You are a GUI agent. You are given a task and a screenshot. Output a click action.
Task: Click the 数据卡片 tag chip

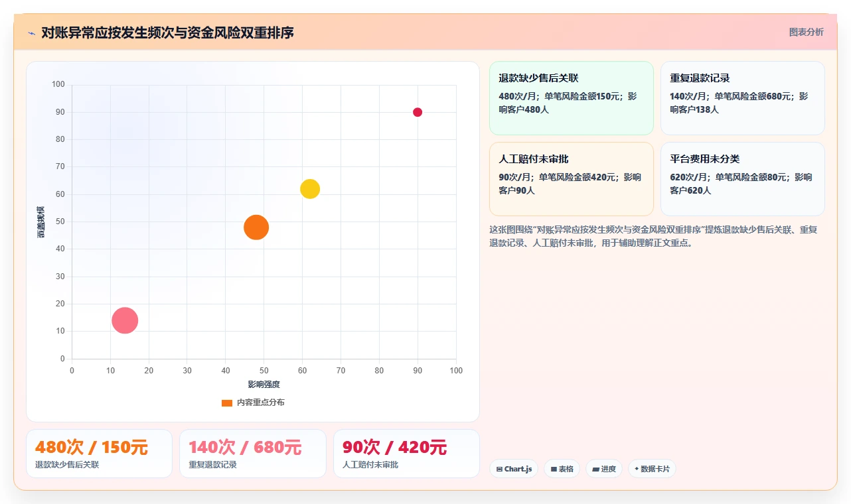[652, 469]
